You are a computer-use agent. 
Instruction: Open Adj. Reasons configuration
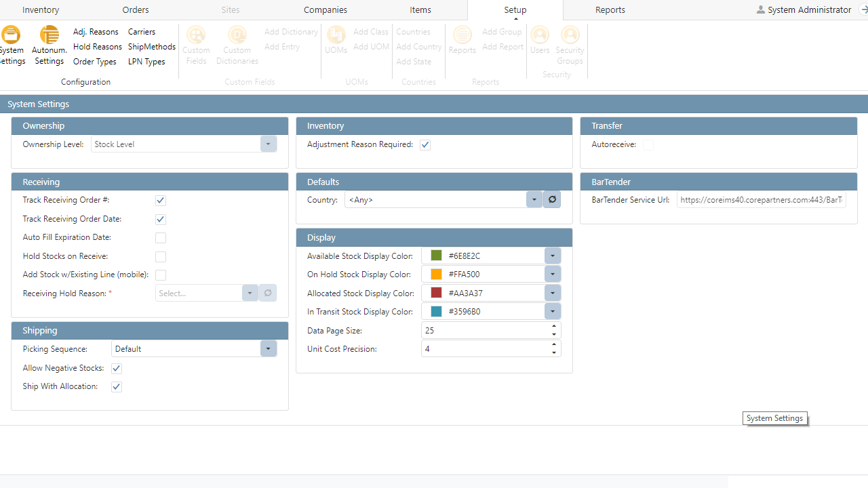click(96, 32)
